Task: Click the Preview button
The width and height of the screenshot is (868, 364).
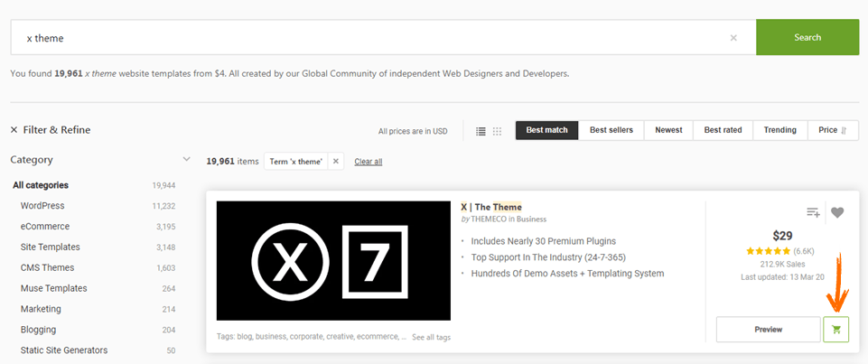Action: 769,329
